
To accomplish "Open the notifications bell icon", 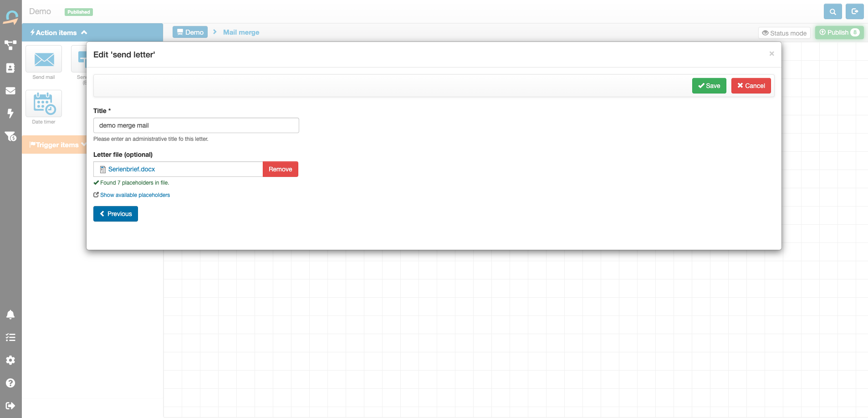I will coord(10,315).
